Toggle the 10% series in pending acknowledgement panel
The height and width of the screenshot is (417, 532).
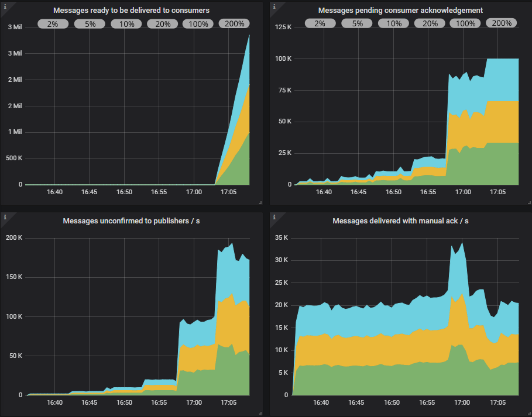click(393, 23)
